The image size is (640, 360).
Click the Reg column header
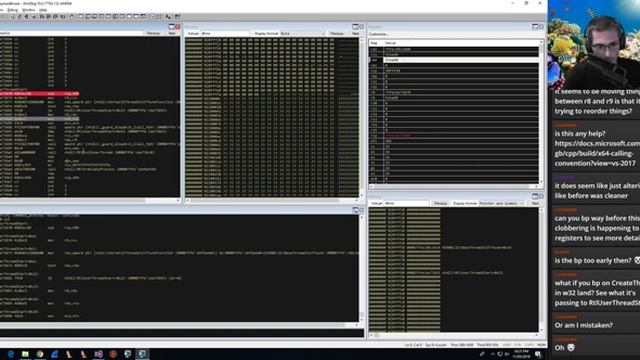[x=376, y=43]
